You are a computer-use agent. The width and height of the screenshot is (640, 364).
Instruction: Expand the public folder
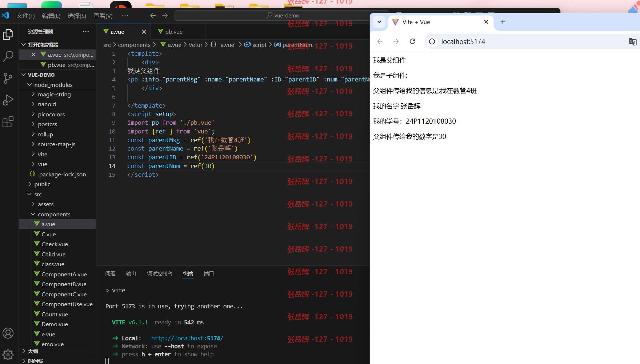(30, 184)
